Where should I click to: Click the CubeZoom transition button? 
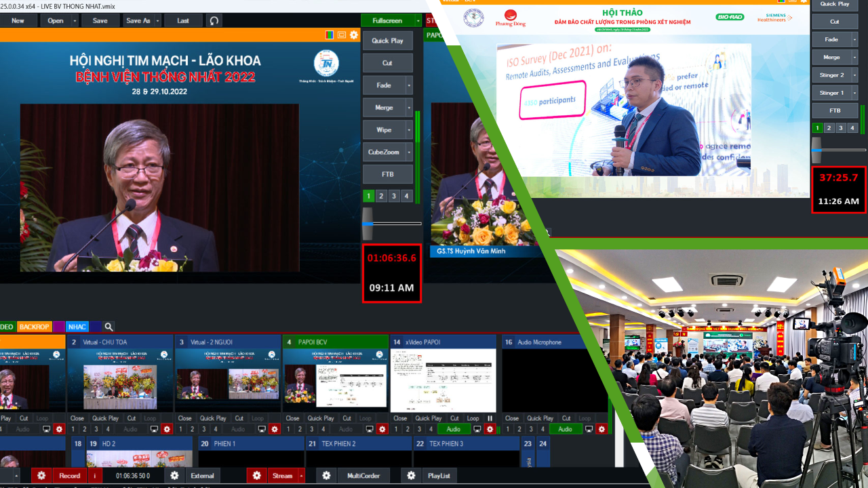(384, 152)
